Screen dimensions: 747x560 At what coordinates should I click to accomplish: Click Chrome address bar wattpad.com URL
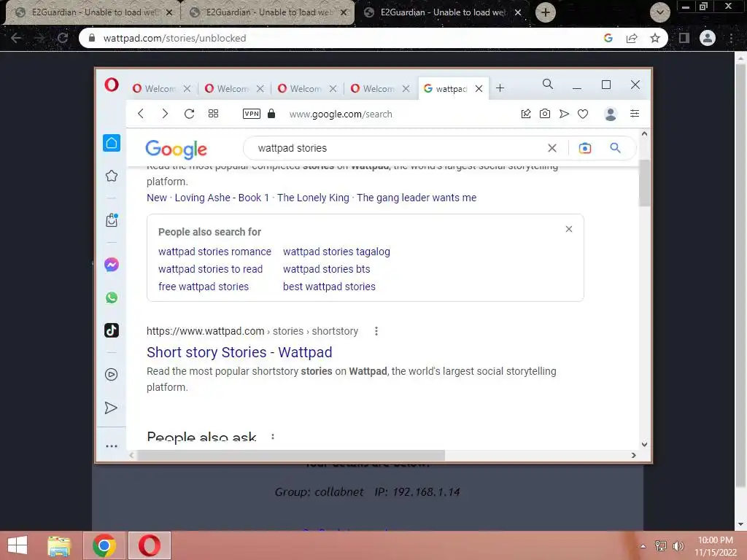[x=174, y=38]
